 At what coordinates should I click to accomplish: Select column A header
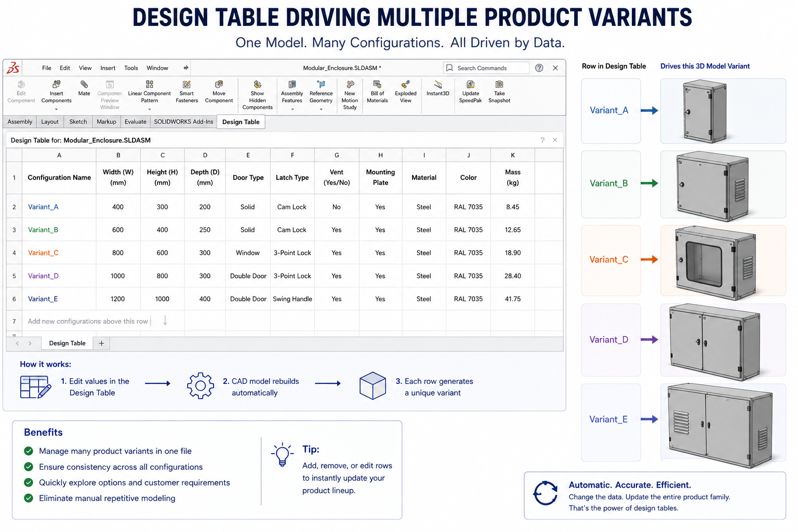pyautogui.click(x=59, y=155)
